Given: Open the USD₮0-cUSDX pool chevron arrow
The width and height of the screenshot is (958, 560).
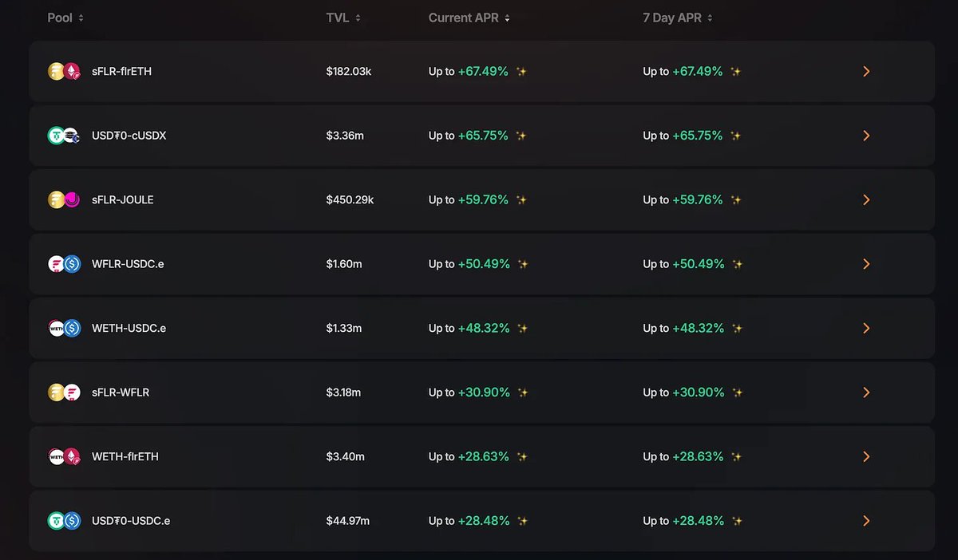Looking at the screenshot, I should pos(866,136).
